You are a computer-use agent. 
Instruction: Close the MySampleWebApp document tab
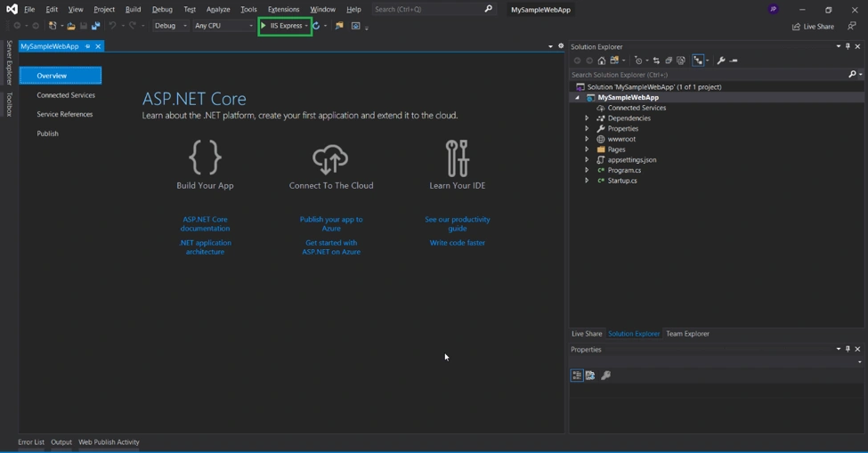coord(98,46)
